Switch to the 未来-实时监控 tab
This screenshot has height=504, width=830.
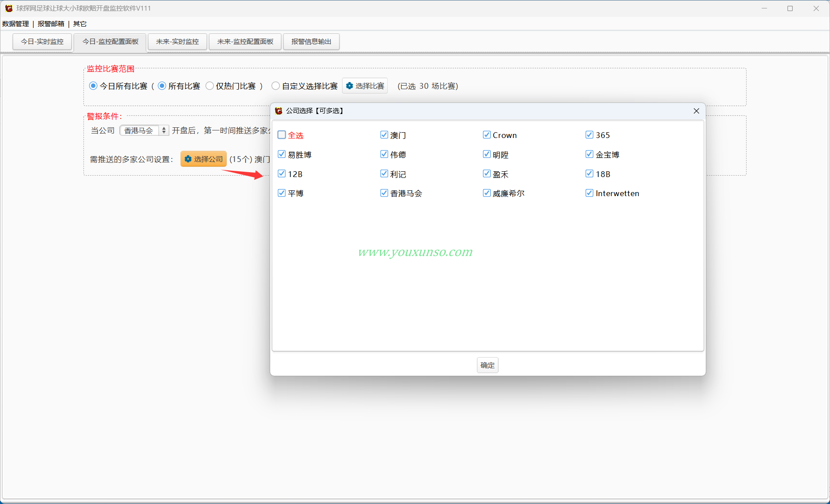(177, 42)
